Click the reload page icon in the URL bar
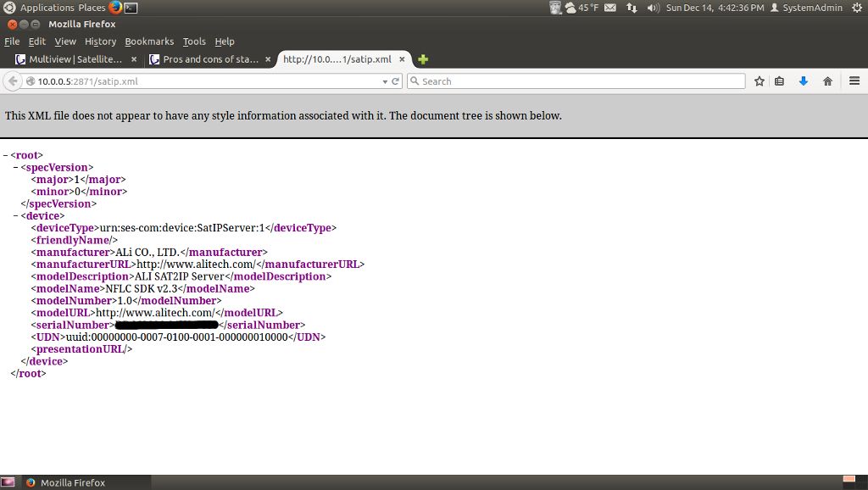The image size is (868, 490). [395, 81]
